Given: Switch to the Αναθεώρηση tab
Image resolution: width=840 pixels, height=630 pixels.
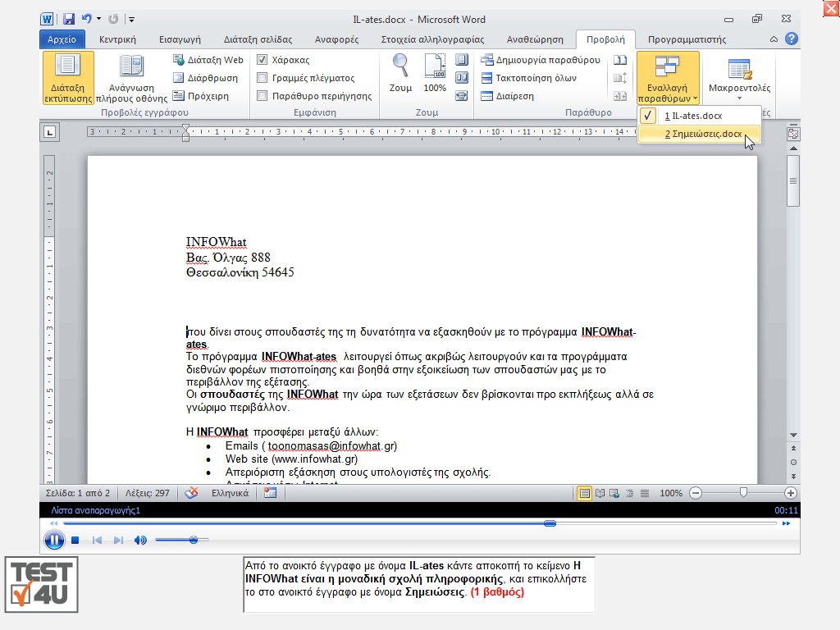Looking at the screenshot, I should click(x=535, y=39).
